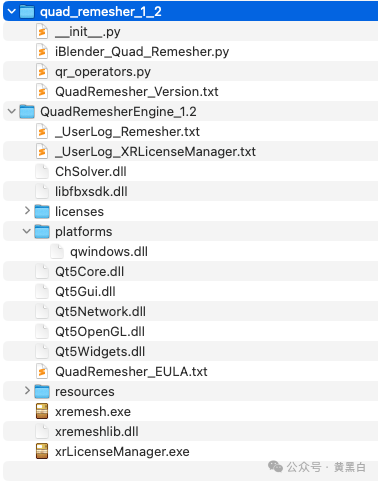Click the iBlender_Quad_Remesher.py file icon
378x482 pixels.
[42, 52]
